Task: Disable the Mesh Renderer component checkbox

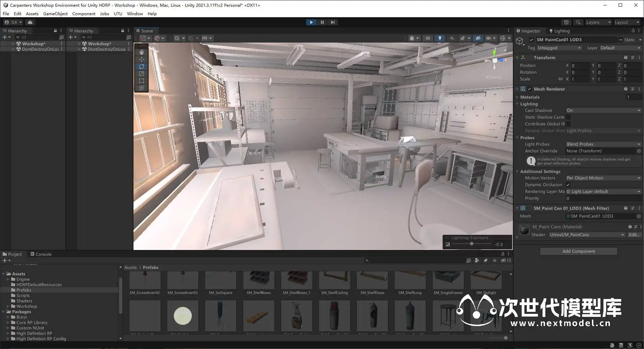Action: tap(529, 89)
